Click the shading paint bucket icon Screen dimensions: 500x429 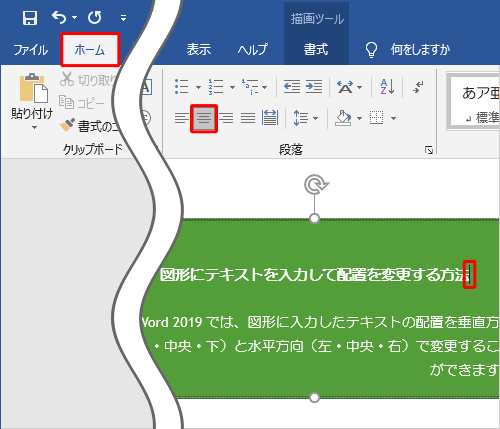tap(343, 118)
